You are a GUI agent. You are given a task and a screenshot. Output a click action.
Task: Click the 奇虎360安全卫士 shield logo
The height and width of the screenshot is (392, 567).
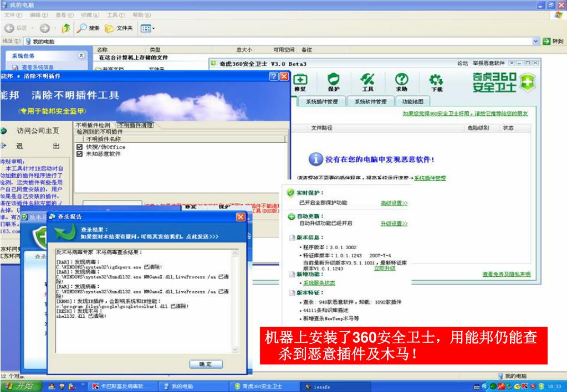pos(527,82)
